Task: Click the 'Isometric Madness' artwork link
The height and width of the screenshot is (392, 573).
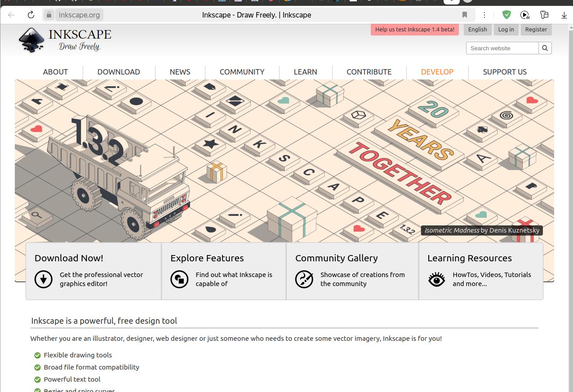Action: pos(452,230)
